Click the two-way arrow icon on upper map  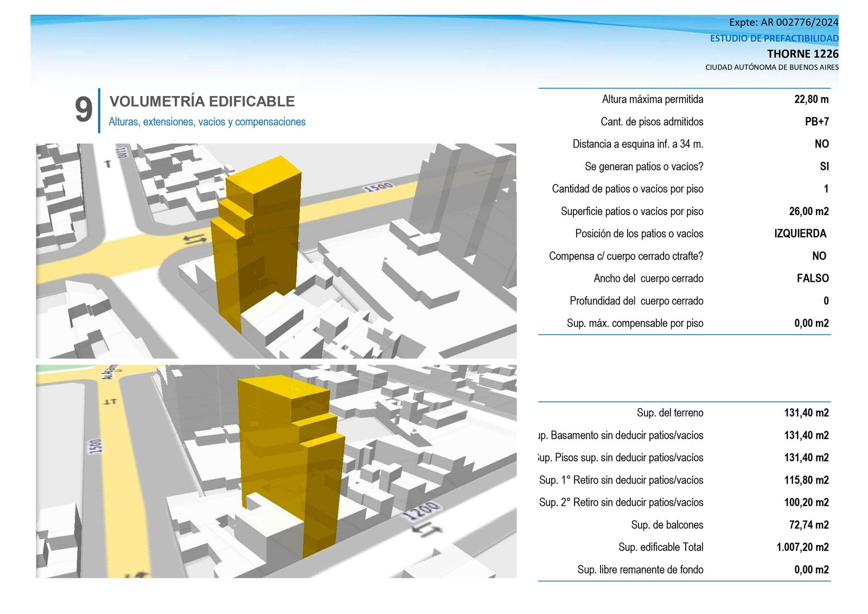tap(194, 239)
